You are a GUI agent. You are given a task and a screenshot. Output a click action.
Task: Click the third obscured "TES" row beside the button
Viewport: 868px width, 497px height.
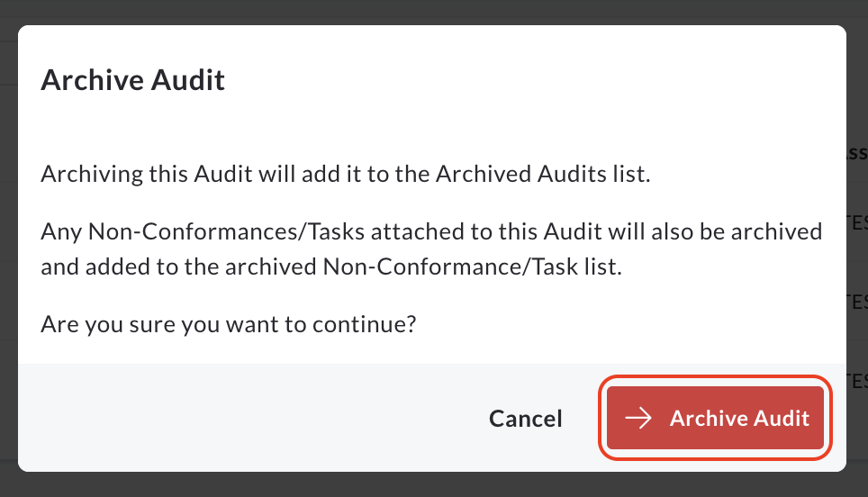click(857, 382)
